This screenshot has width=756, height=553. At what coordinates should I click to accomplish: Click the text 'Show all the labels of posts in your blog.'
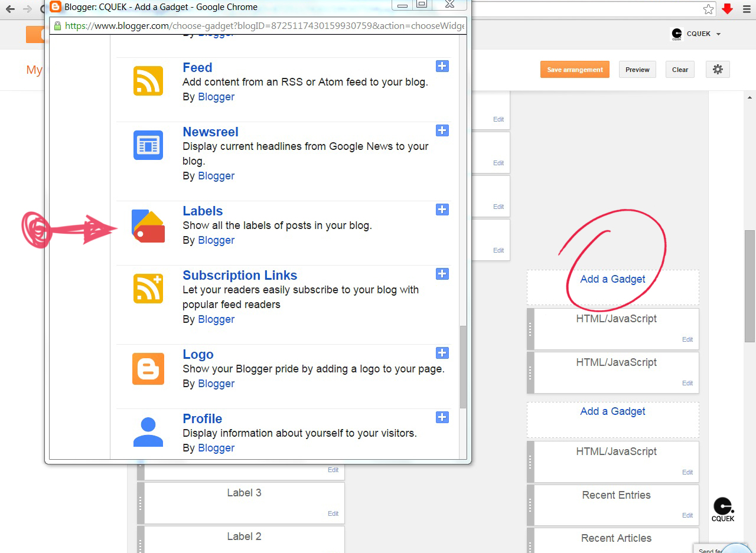tap(277, 225)
